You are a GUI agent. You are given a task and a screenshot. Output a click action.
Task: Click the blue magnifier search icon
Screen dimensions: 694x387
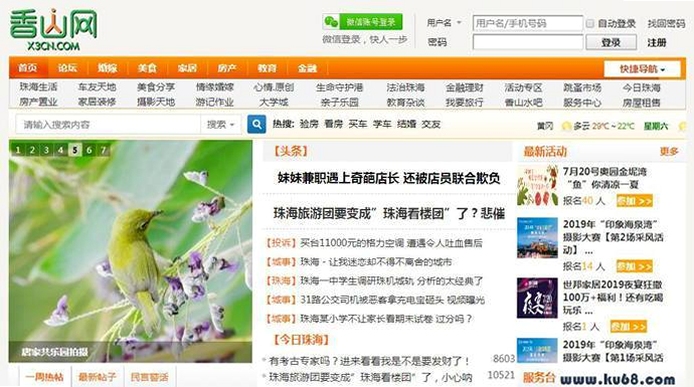[x=257, y=124]
